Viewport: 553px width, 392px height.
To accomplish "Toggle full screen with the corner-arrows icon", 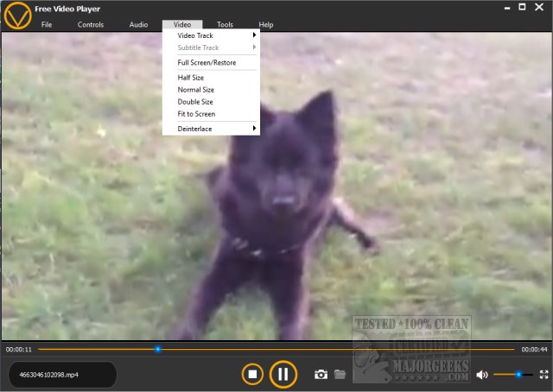I will pyautogui.click(x=543, y=375).
